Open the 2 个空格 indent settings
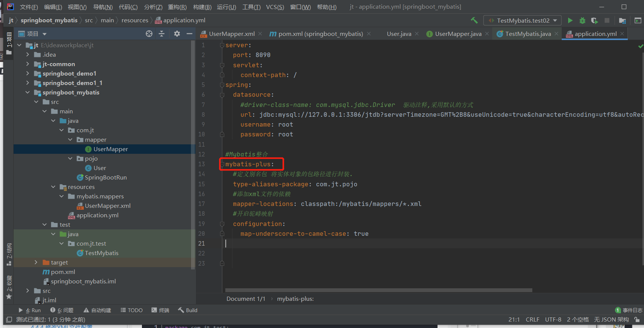644x328 pixels. (578, 320)
